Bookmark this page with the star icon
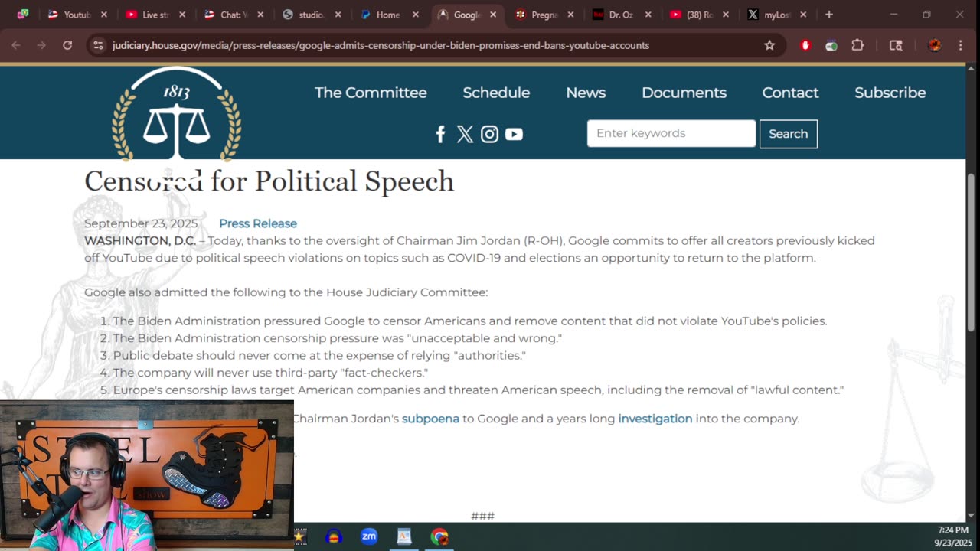 [769, 45]
